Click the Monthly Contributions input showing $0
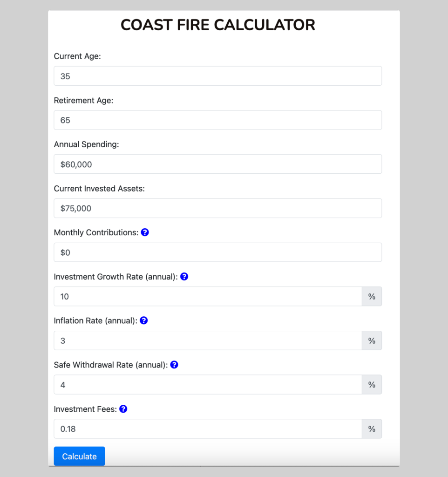448x477 pixels. [217, 252]
